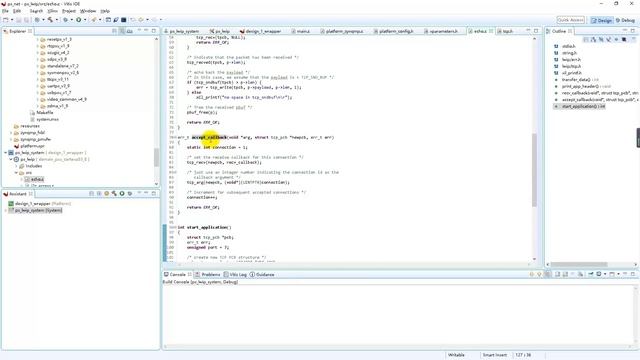This screenshot has height=360, width=640.
Task: Open the platform.spr file icon in Explorer
Action: pos(17,146)
